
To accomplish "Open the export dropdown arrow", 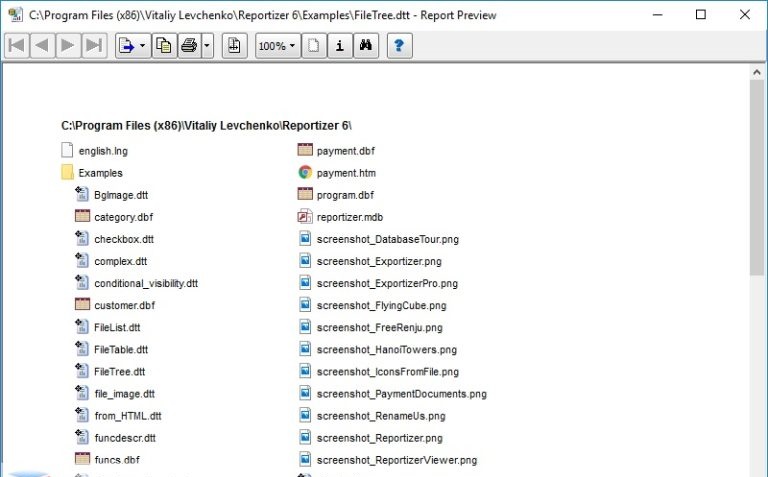I will [x=143, y=46].
